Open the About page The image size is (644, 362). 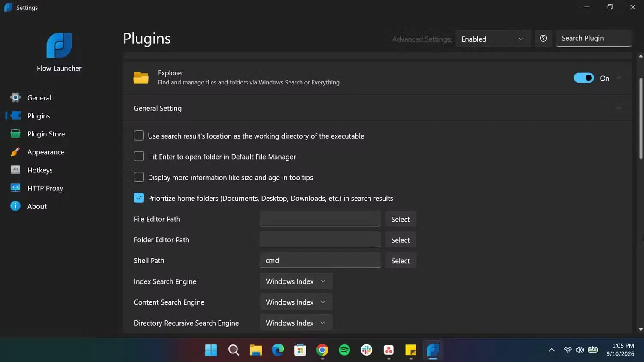click(x=37, y=206)
